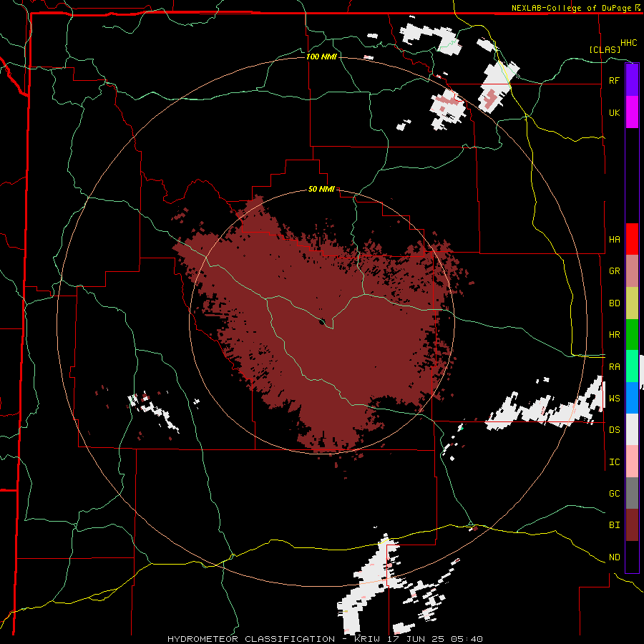Click the DS legend label
The height and width of the screenshot is (644, 644).
tap(614, 430)
